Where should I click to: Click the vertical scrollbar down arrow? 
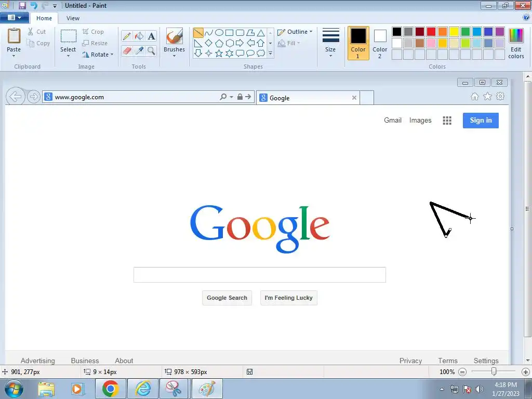pos(528,361)
